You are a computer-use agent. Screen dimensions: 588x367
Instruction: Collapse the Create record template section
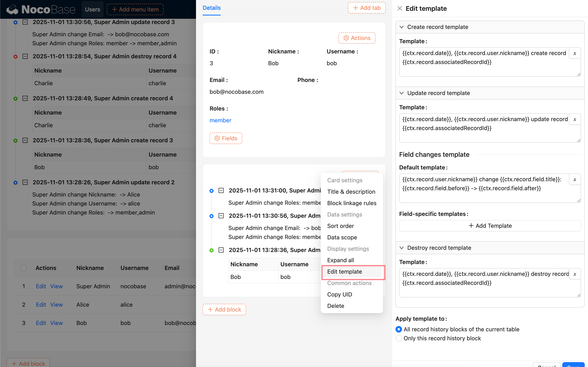tap(402, 27)
